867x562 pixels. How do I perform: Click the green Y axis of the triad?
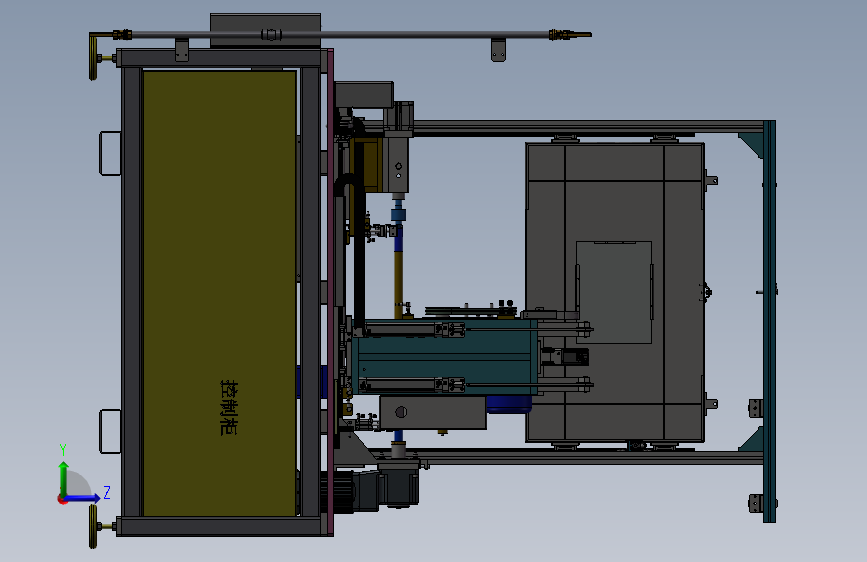(64, 478)
